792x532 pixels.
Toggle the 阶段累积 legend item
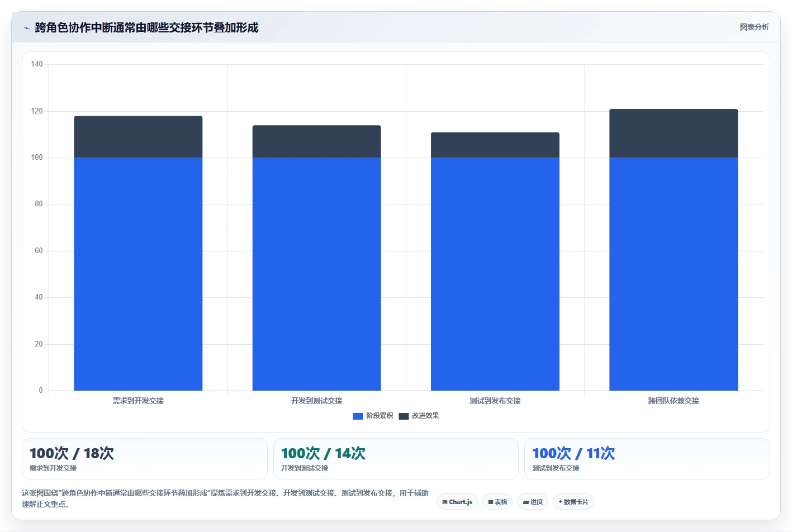pyautogui.click(x=373, y=416)
